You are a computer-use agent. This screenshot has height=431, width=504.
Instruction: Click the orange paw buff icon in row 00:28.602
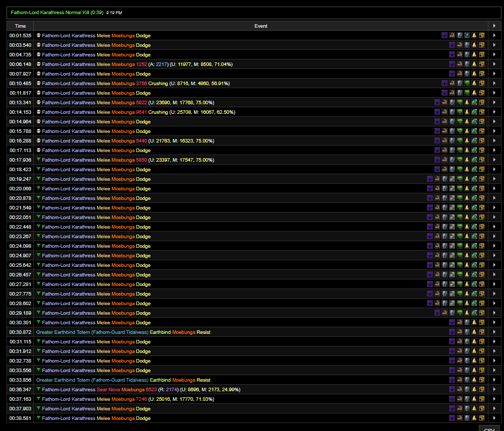pos(481,304)
